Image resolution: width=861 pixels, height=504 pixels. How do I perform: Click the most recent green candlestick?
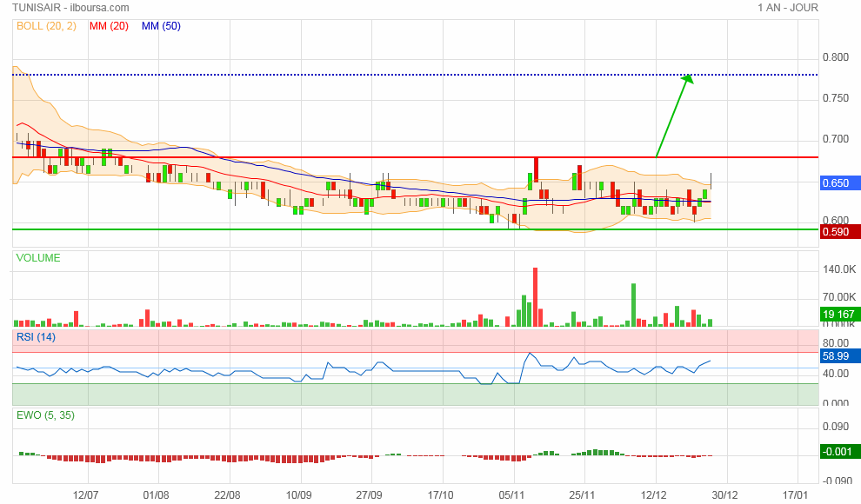(705, 194)
